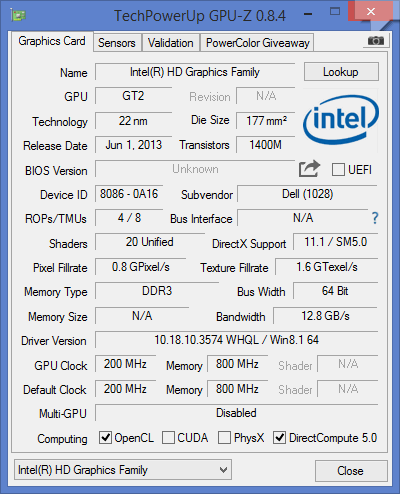Select the Graphics Card tab

coord(52,41)
